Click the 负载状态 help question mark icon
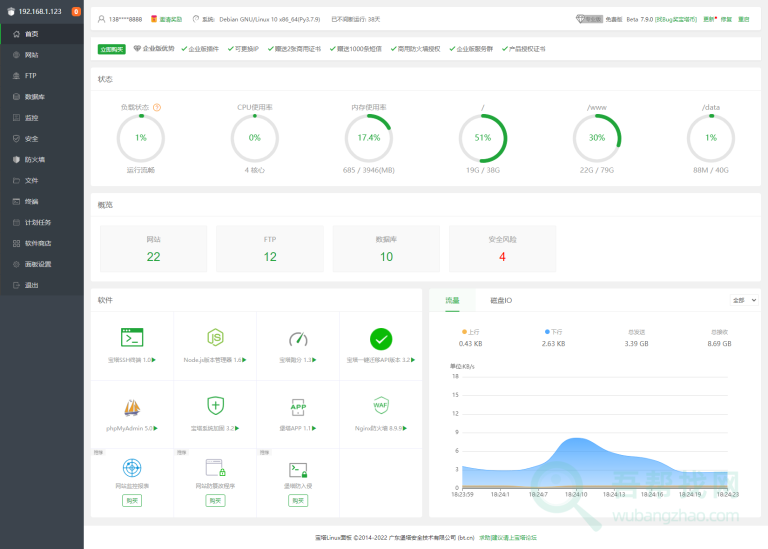This screenshot has width=768, height=549. 157,107
